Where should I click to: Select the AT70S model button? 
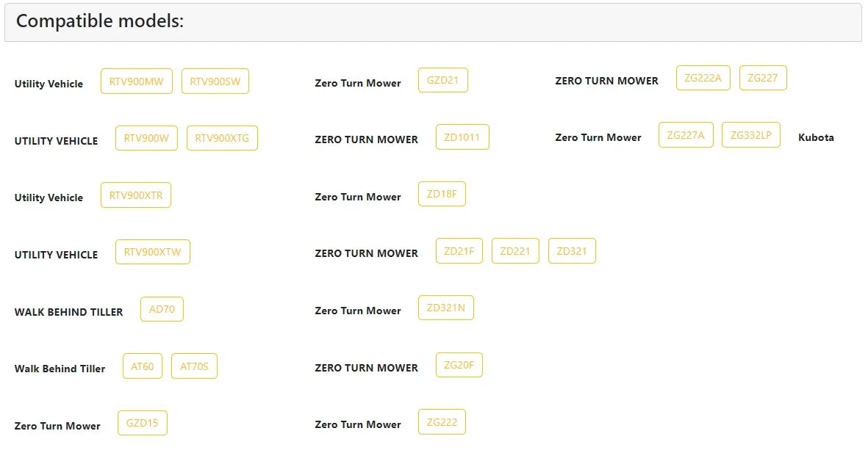point(194,366)
